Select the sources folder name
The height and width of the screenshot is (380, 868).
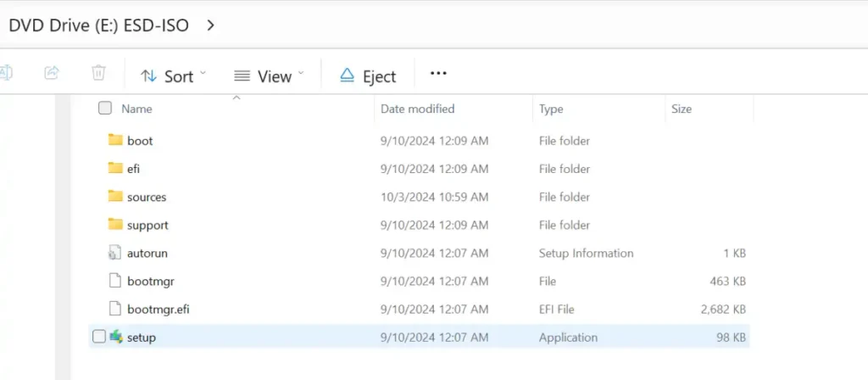tap(147, 197)
